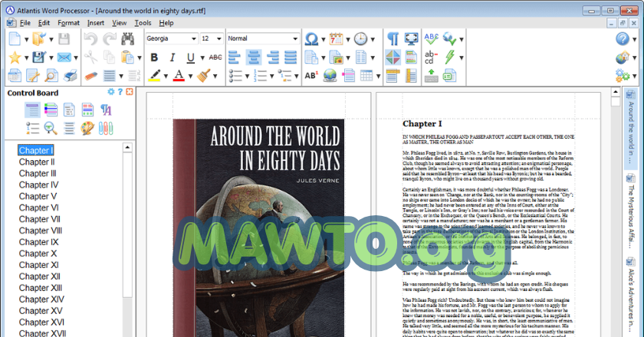Screen dimensions: 644x337
Task: Click the Send by email envelope icon
Action: pos(64,57)
